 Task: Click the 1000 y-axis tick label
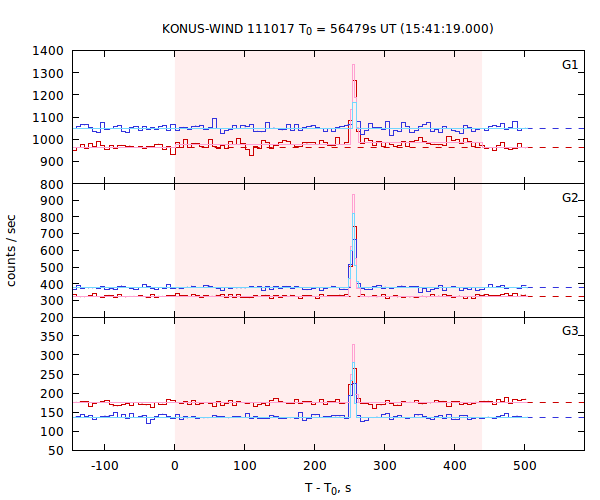[48, 140]
